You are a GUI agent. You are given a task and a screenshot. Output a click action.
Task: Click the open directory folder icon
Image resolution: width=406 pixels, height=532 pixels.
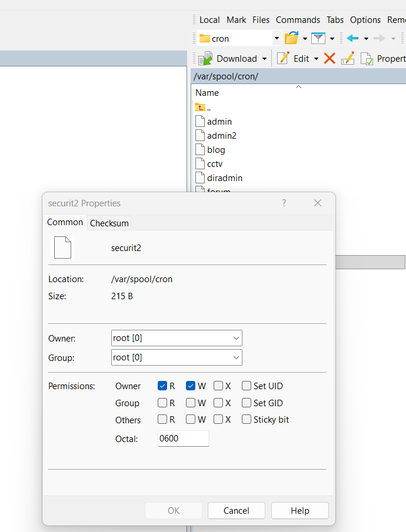[291, 38]
